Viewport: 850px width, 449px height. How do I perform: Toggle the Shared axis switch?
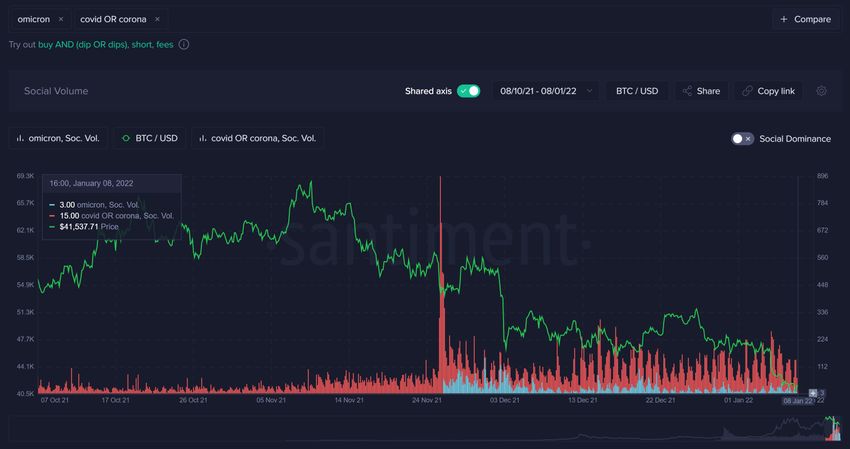pyautogui.click(x=468, y=91)
